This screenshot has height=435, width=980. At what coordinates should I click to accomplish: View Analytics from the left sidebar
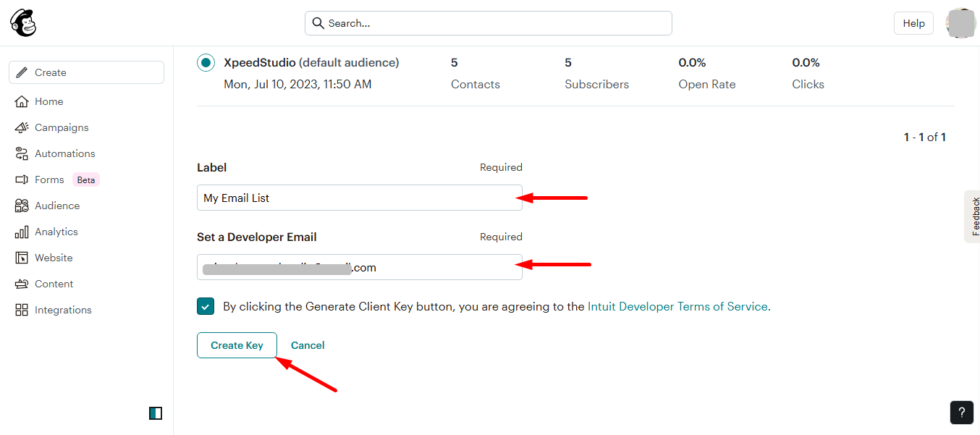click(x=56, y=231)
